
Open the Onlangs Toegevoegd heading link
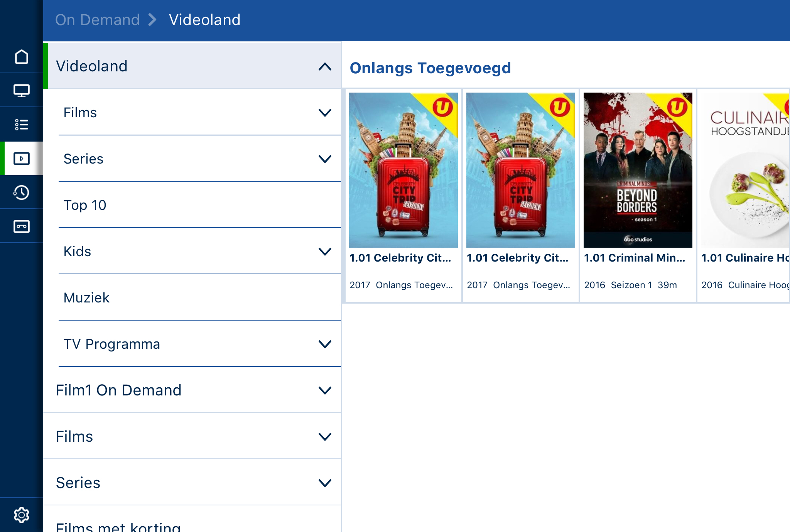(430, 68)
